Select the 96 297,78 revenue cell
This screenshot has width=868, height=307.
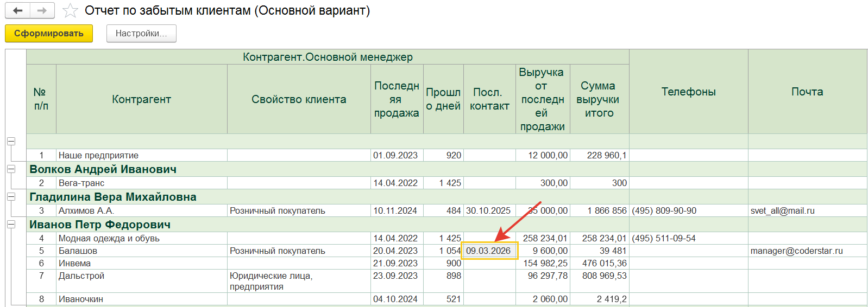tap(543, 281)
